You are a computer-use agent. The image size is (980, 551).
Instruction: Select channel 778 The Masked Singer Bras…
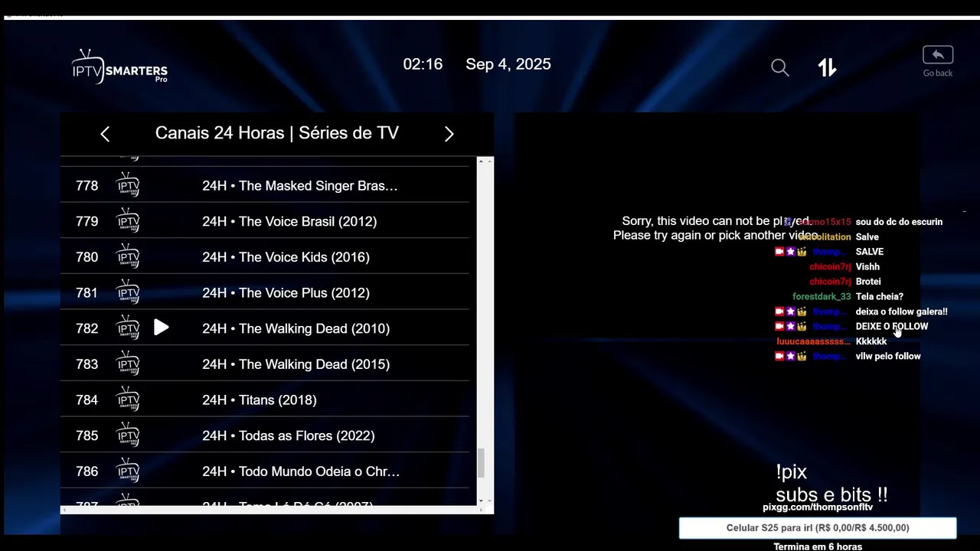[x=265, y=185]
